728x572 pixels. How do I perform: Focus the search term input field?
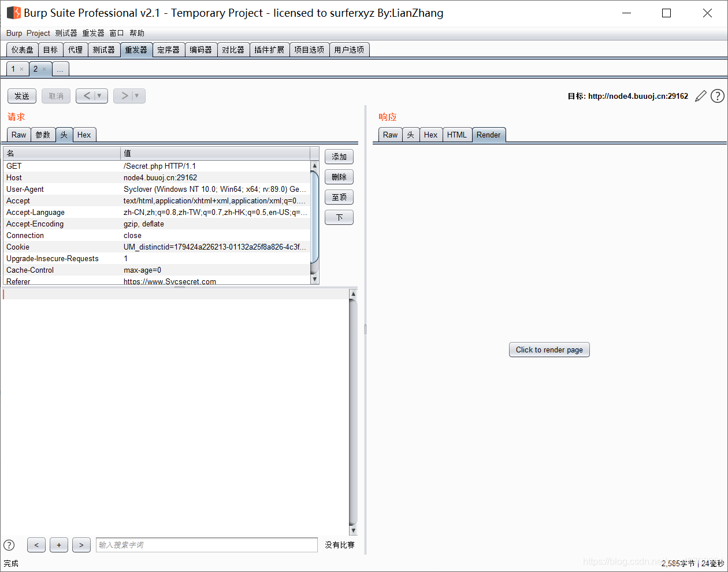[206, 545]
